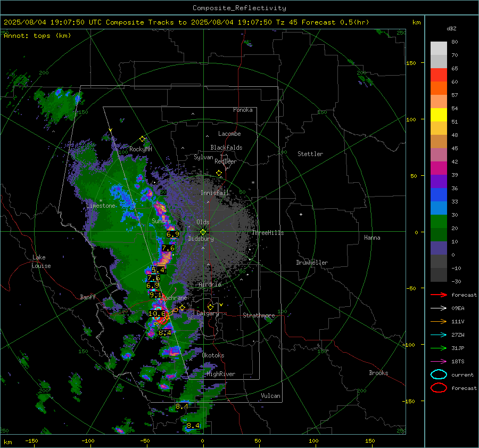
Task: Click the red forecast ellipse legend icon
Action: 439,388
